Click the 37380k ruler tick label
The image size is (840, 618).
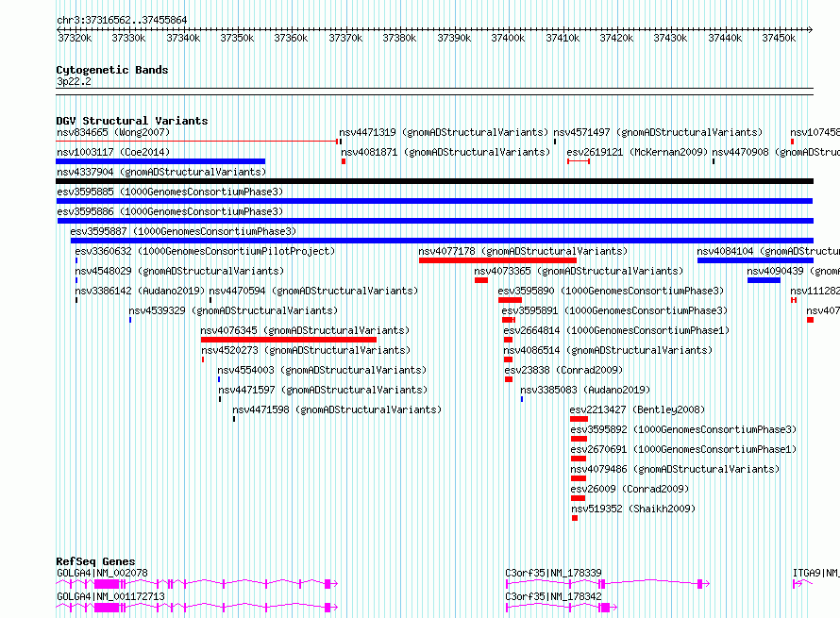[x=399, y=38]
